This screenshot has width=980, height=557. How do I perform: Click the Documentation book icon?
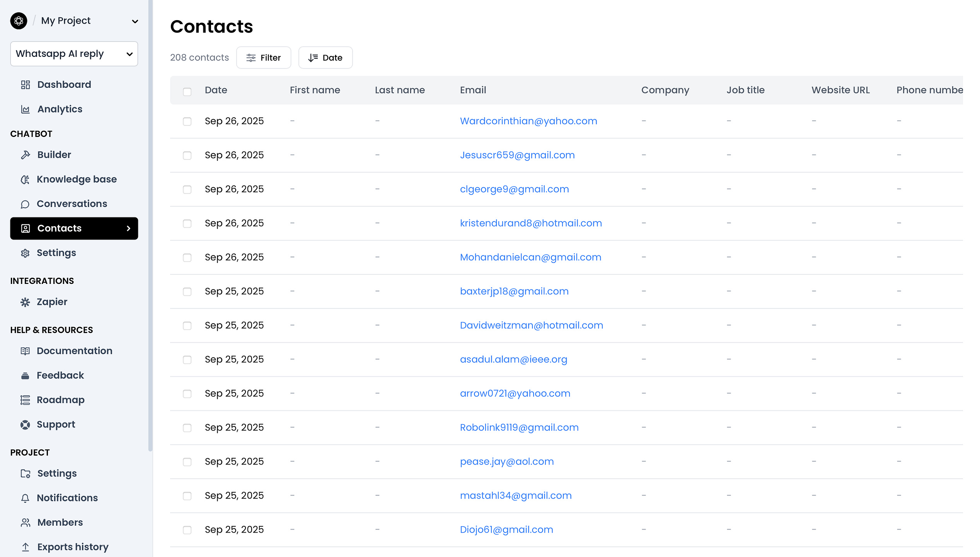tap(25, 351)
